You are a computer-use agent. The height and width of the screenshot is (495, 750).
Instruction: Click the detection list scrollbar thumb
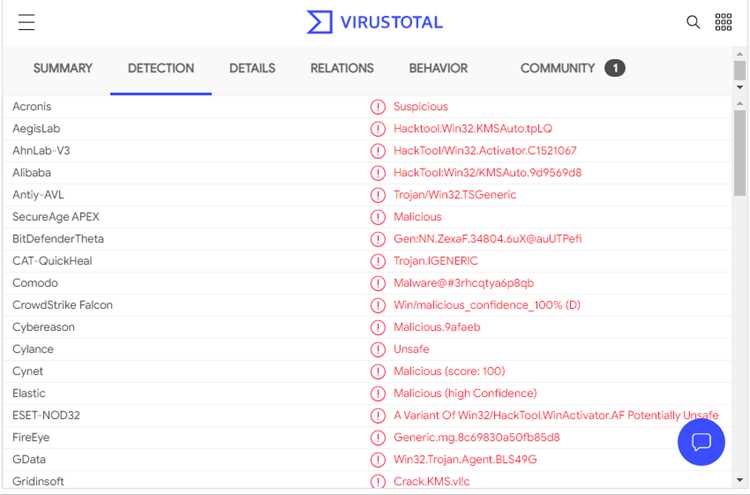click(x=740, y=153)
